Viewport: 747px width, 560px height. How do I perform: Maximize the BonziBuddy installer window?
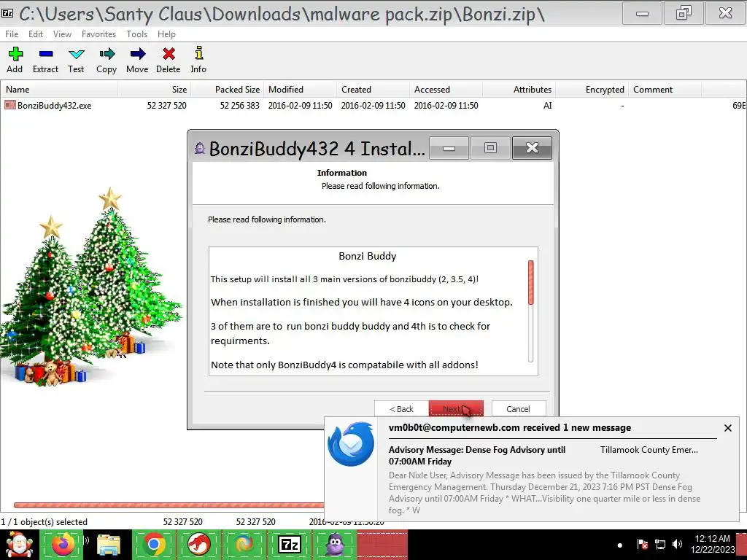[490, 148]
